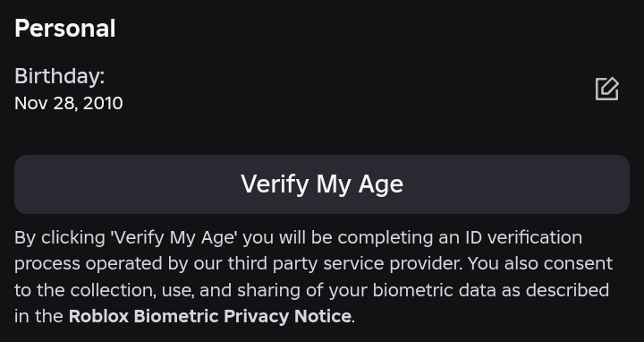Click the rounded gray age verification button

coord(322,184)
